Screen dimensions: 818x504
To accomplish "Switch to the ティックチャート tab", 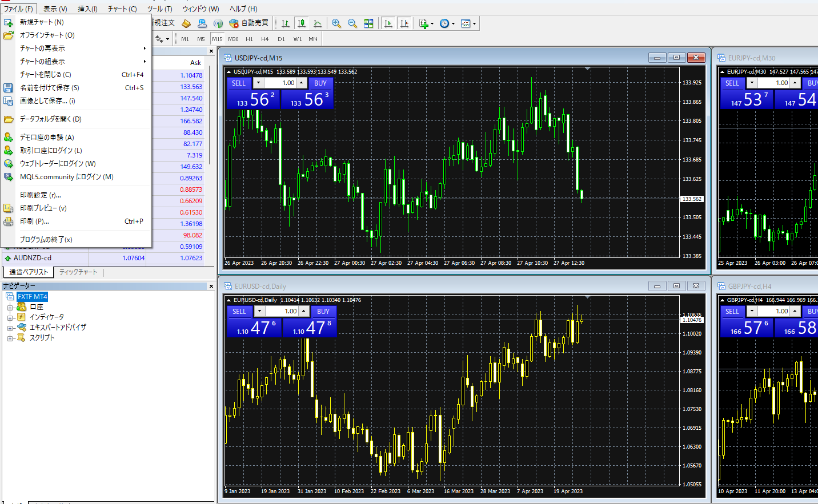I will (78, 272).
